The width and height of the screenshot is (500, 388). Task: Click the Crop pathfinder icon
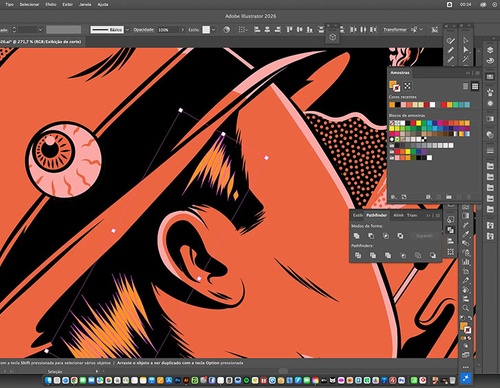pos(403,255)
